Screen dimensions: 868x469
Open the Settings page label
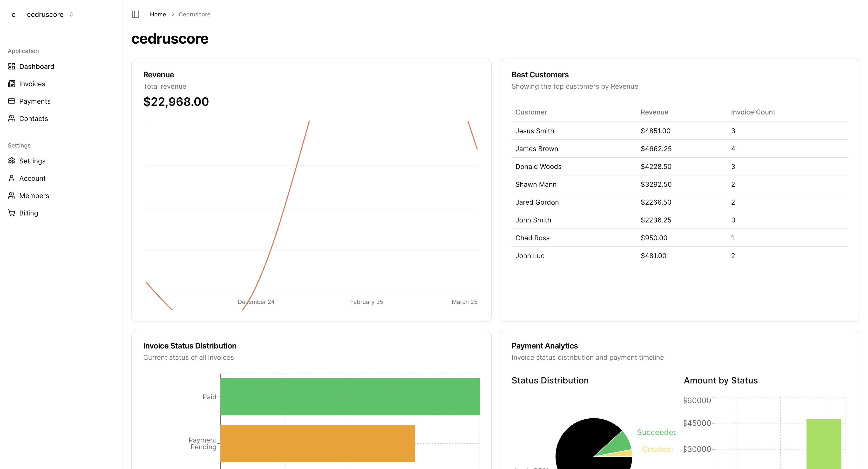pos(32,161)
